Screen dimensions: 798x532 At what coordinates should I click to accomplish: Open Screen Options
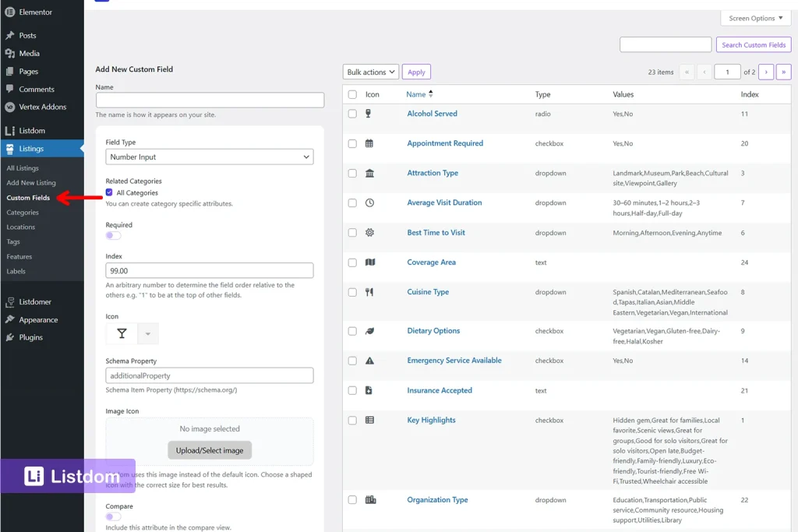click(754, 18)
